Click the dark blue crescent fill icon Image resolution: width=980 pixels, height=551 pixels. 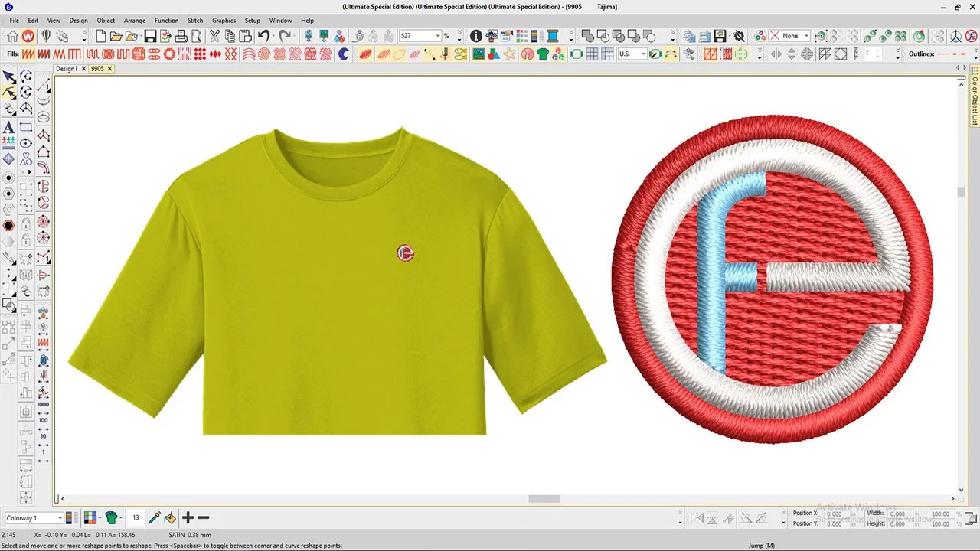(344, 54)
